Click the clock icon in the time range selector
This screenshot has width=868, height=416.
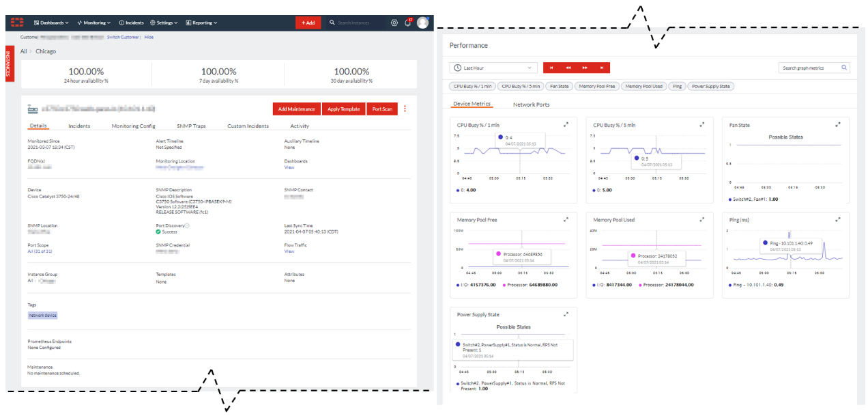click(x=457, y=68)
